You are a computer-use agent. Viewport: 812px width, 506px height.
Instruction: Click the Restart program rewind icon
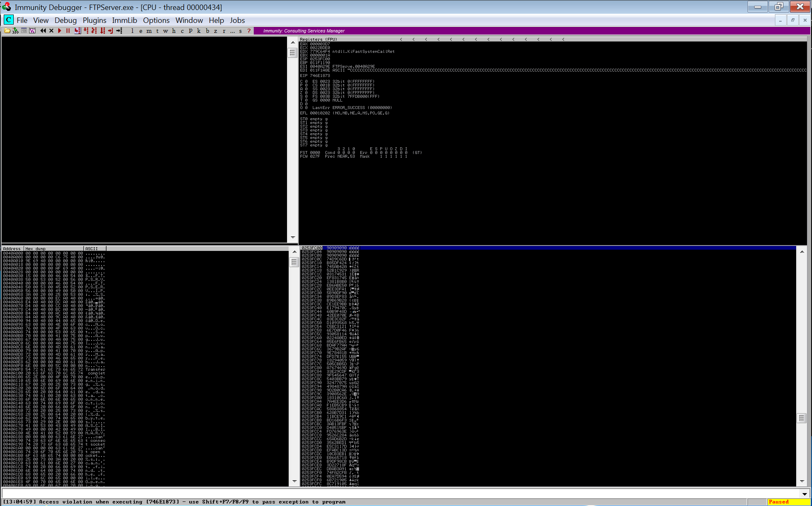(43, 31)
